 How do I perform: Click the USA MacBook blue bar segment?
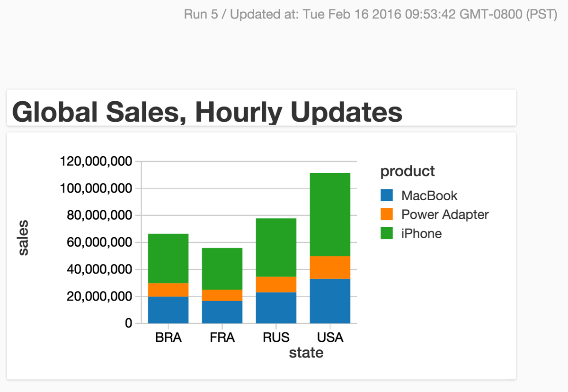tap(330, 301)
